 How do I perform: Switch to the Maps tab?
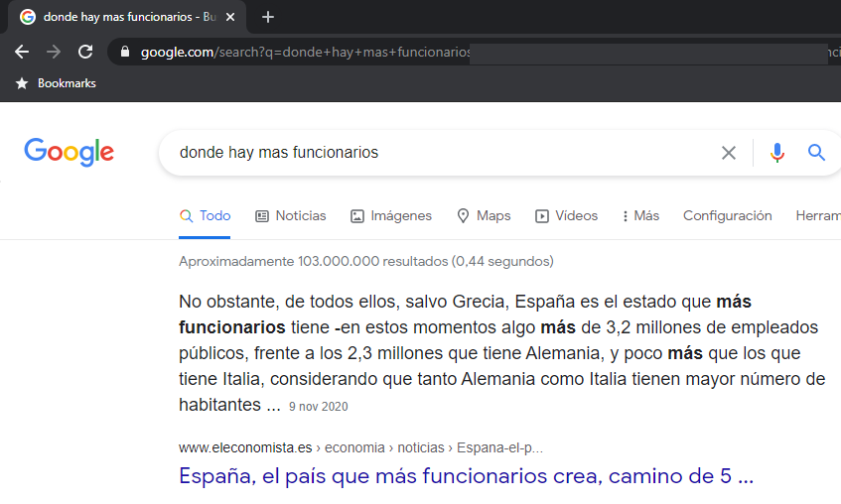click(484, 216)
